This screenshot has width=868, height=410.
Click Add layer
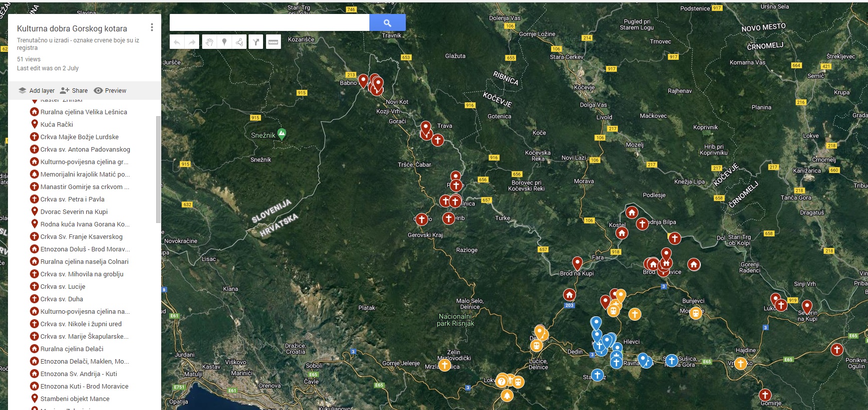click(x=37, y=91)
